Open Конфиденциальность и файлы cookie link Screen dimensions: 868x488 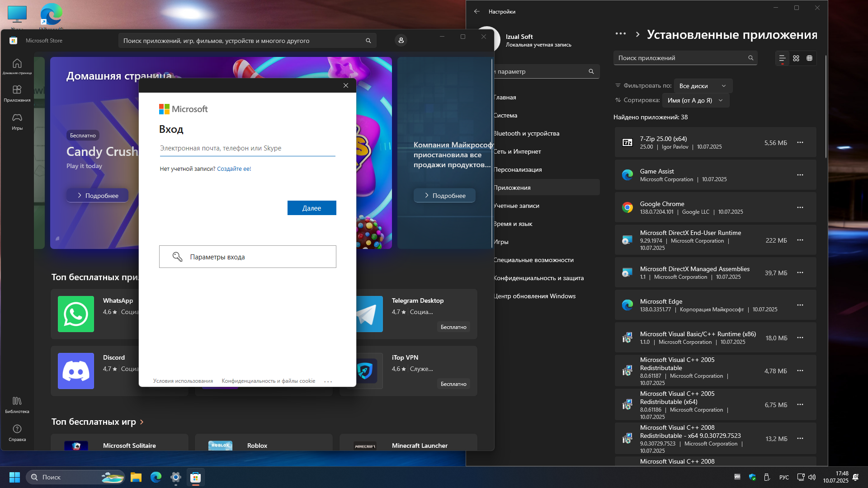click(x=269, y=381)
